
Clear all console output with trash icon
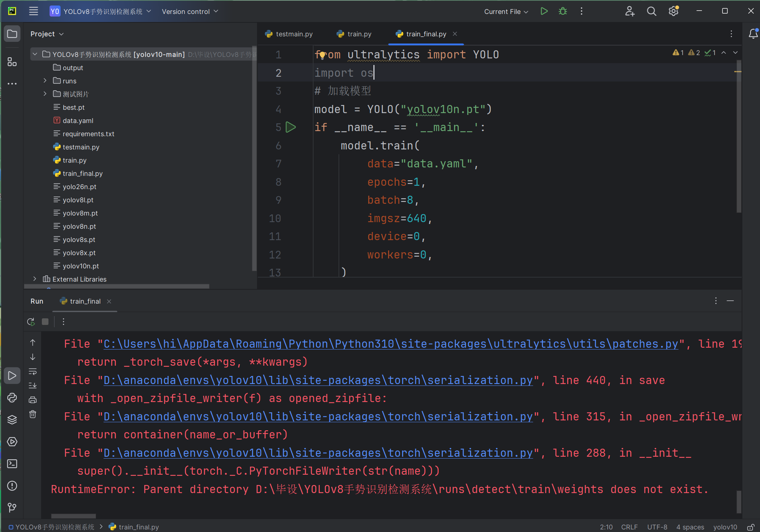pos(33,414)
